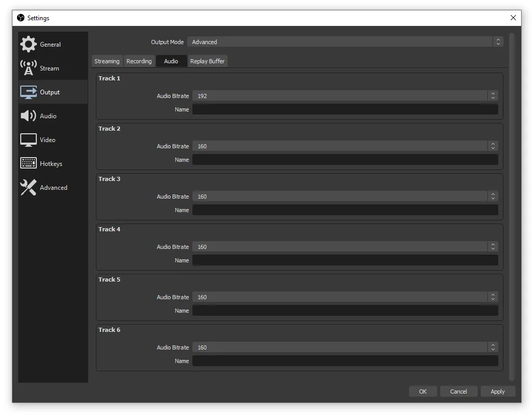Open Stream settings antenna icon
The height and width of the screenshot is (419, 532).
click(x=28, y=68)
